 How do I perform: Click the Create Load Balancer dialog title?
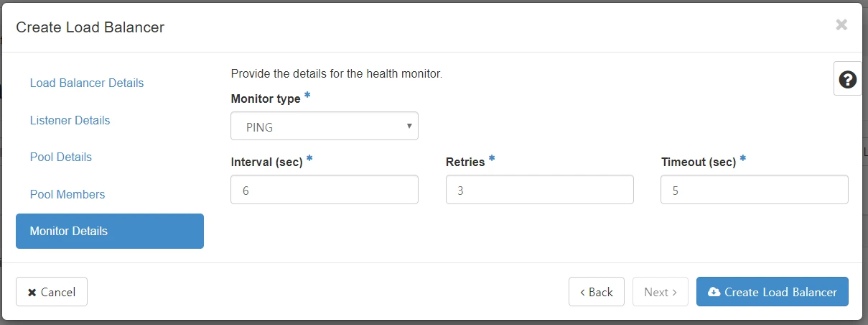[90, 27]
